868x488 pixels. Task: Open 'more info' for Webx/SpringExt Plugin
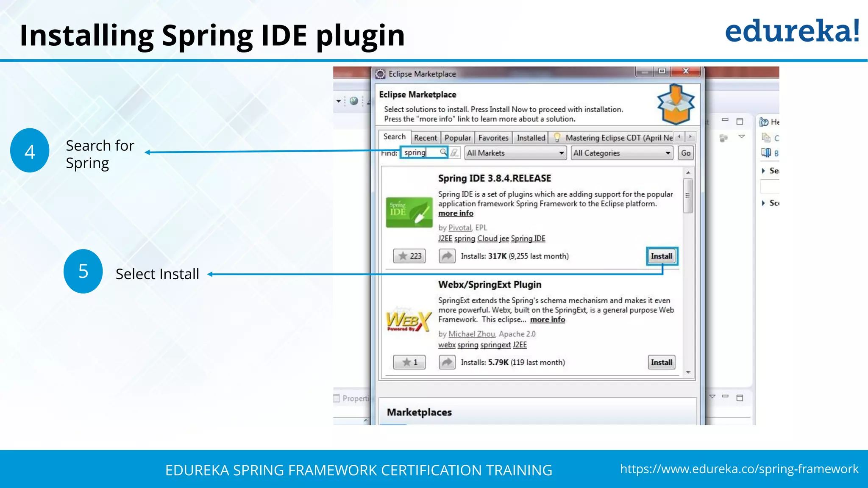coord(548,319)
